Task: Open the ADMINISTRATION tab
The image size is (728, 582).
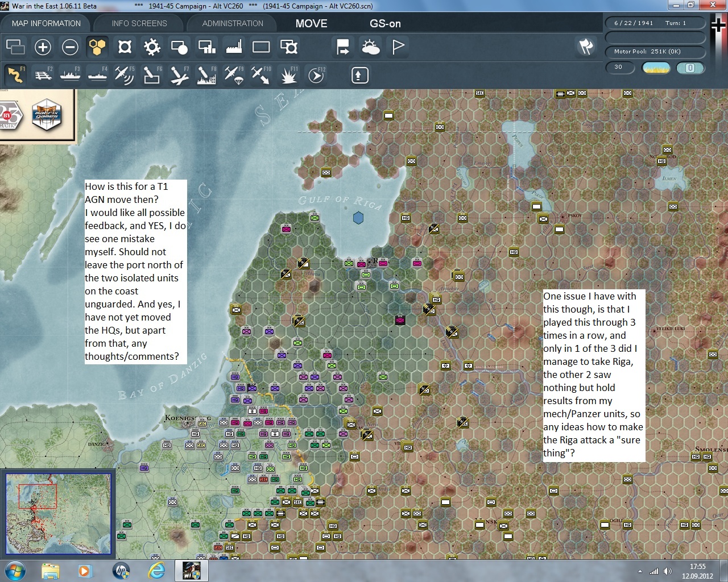Action: tap(233, 23)
